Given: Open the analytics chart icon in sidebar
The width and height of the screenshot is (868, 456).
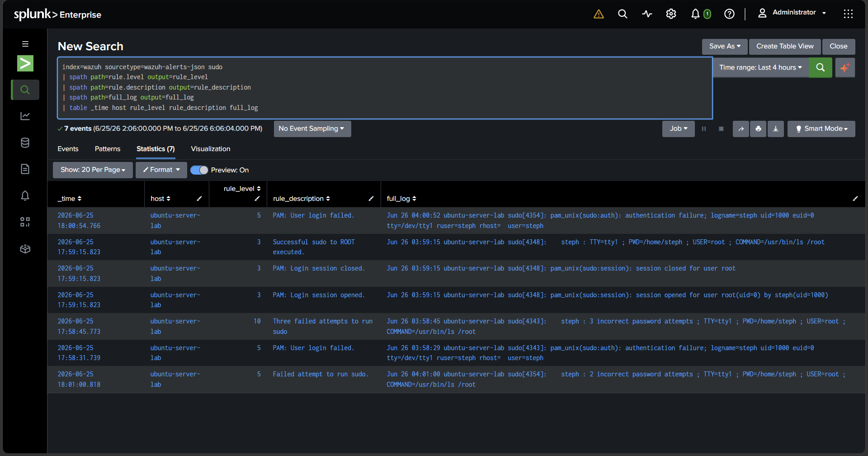Looking at the screenshot, I should point(25,116).
